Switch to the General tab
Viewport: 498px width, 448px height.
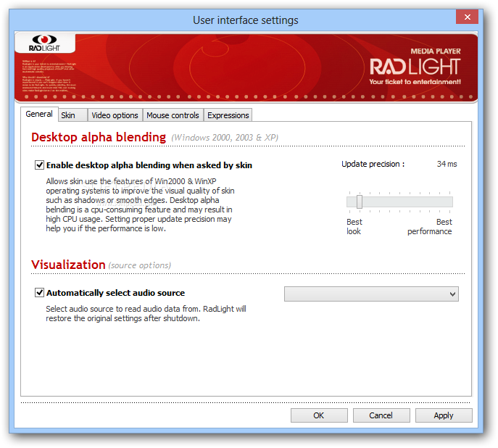pos(39,114)
